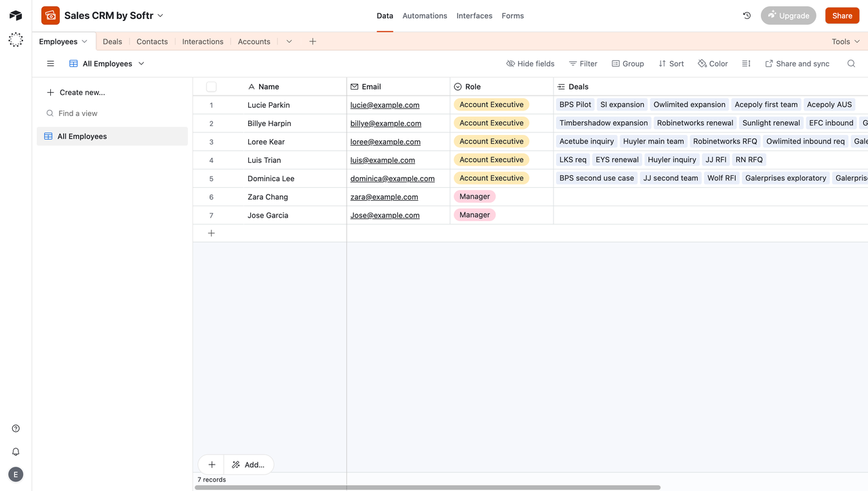Click the red Share button

pyautogui.click(x=842, y=15)
